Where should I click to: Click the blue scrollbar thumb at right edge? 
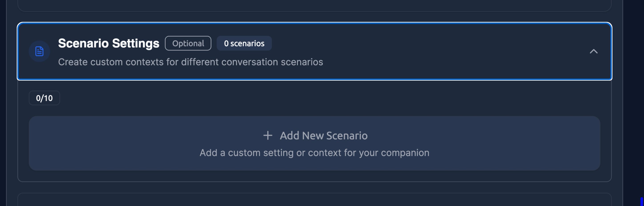642,202
